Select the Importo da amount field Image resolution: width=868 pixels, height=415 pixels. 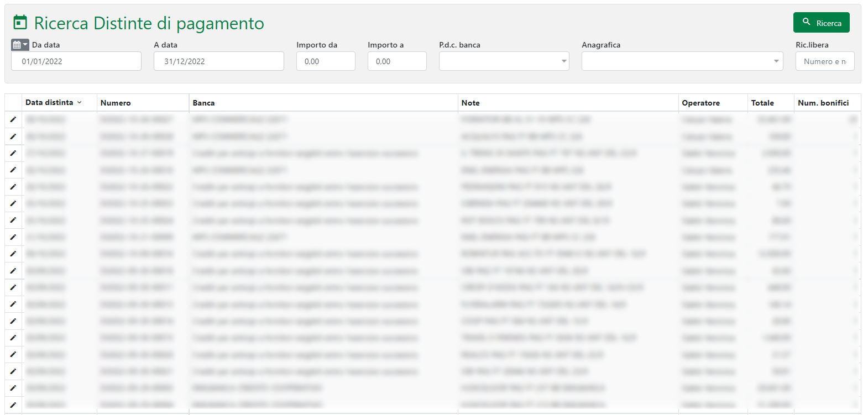[326, 61]
